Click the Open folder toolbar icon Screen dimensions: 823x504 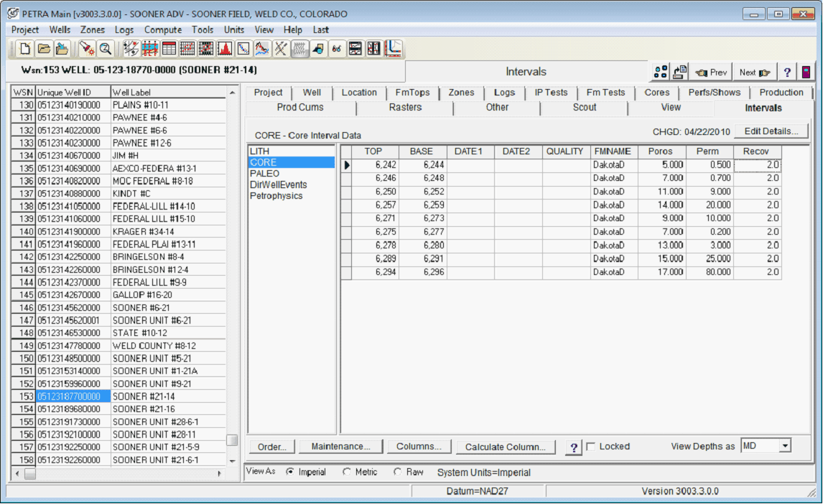[x=44, y=49]
